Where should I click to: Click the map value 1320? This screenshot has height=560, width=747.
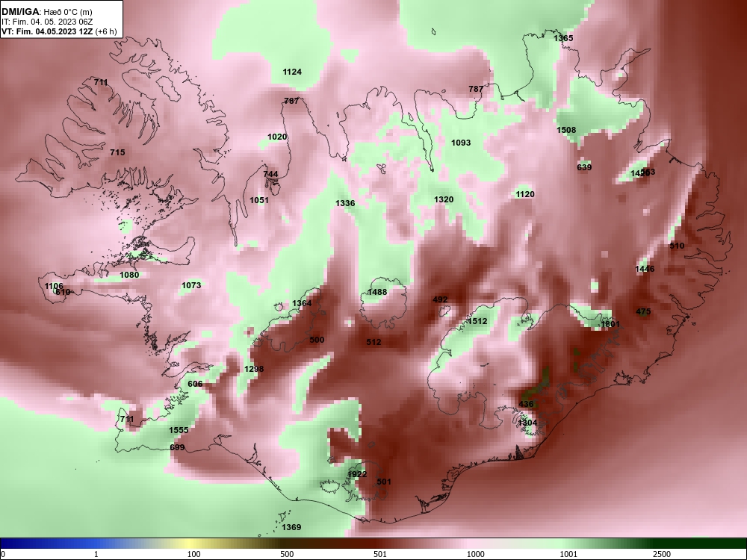[444, 199]
